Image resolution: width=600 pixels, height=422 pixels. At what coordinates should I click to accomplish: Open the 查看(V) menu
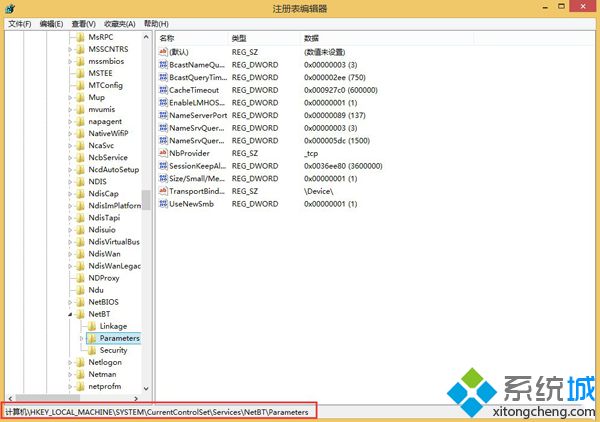pos(83,24)
